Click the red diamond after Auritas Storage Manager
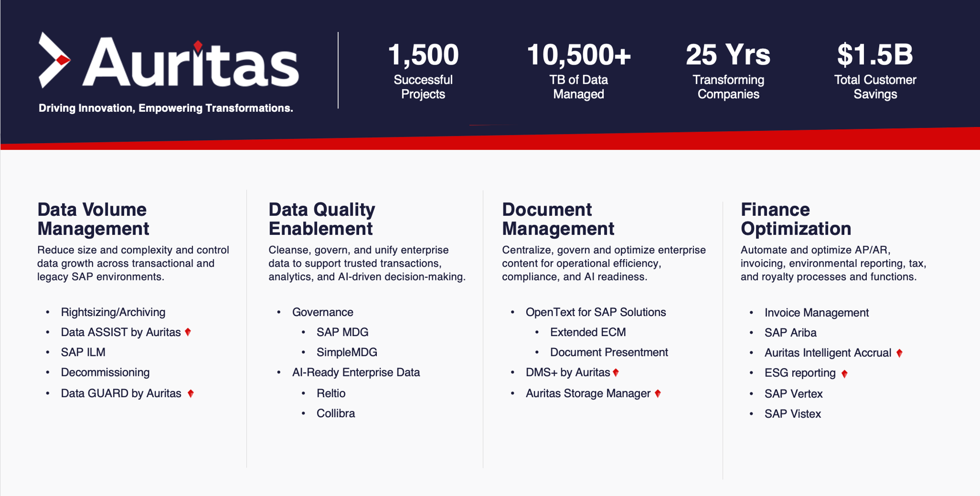The image size is (980, 496). pyautogui.click(x=658, y=394)
